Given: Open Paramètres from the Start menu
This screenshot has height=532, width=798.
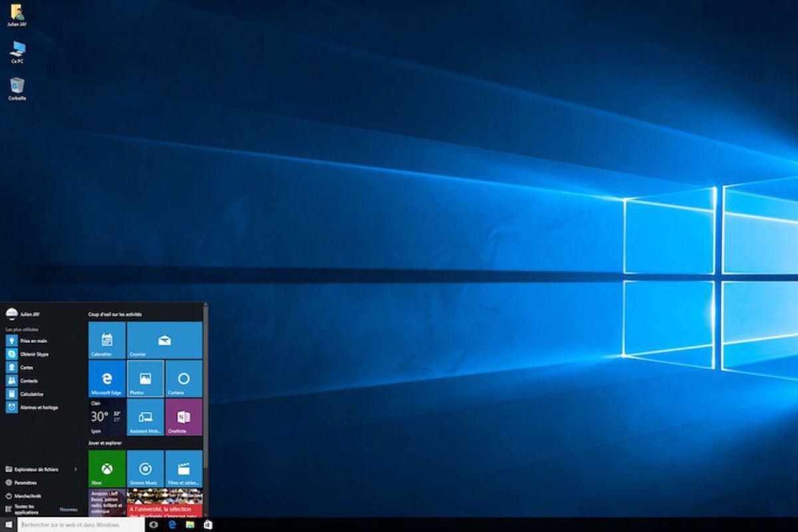Looking at the screenshot, I should (x=25, y=483).
